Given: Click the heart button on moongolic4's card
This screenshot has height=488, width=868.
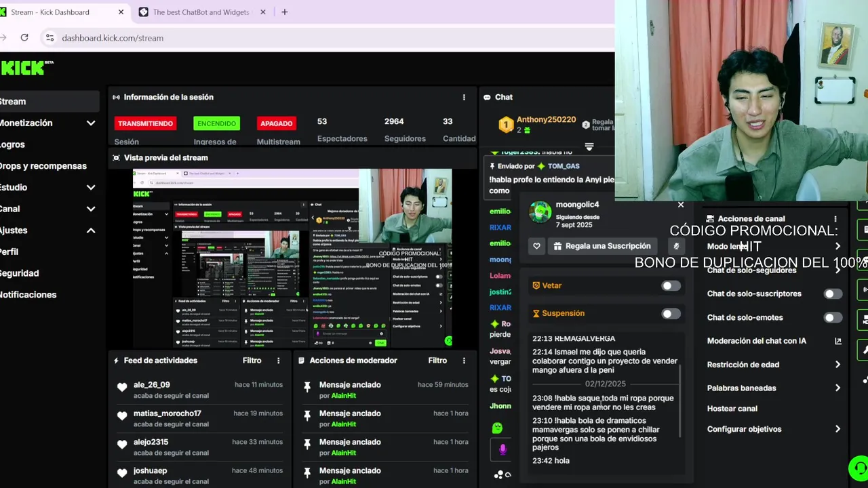Looking at the screenshot, I should [536, 246].
